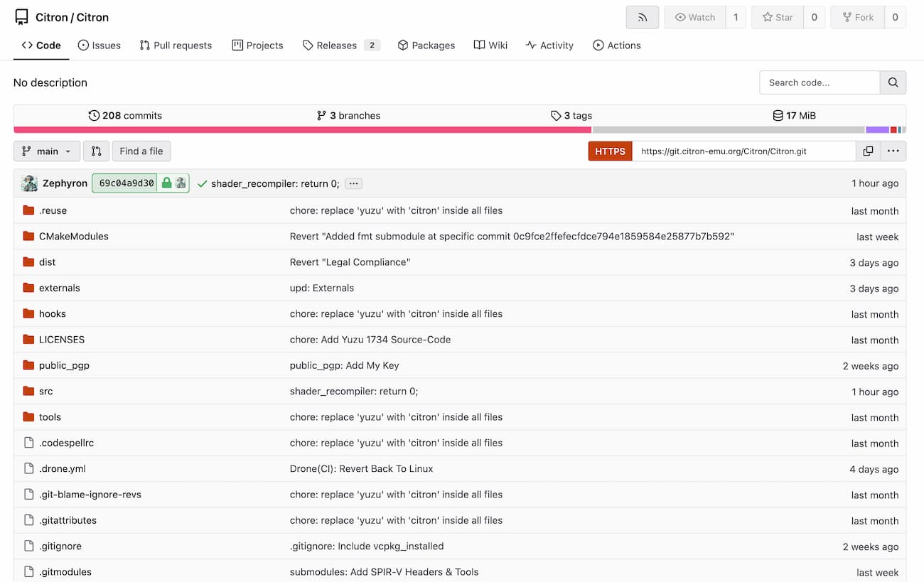Click the Citron owner link in title
Image resolution: width=924 pixels, height=582 pixels.
51,17
